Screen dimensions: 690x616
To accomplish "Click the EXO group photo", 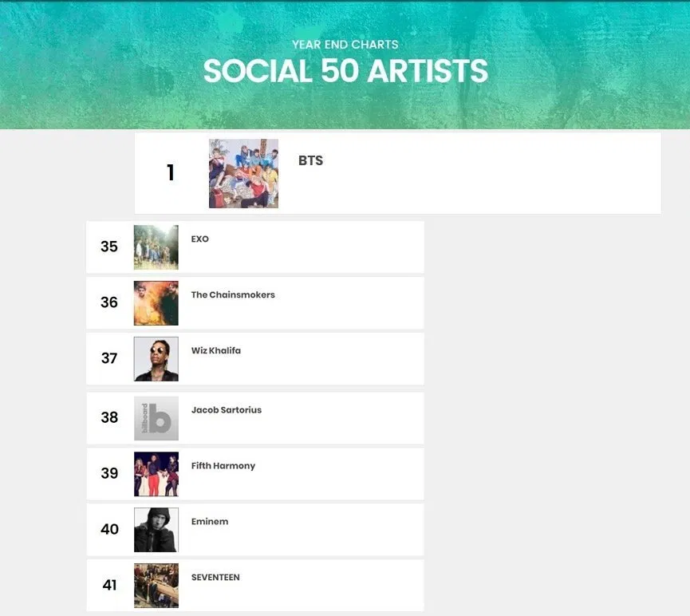I will pos(156,247).
